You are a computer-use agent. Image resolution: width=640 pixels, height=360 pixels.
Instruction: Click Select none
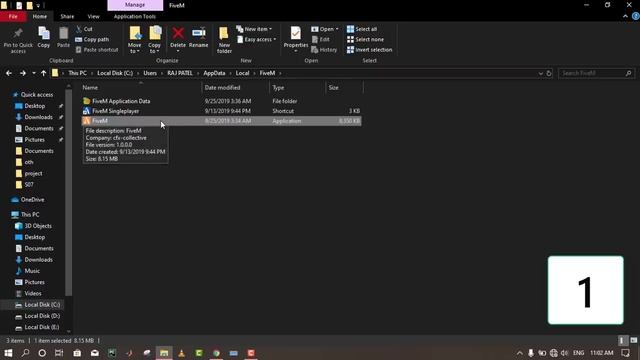[365, 39]
